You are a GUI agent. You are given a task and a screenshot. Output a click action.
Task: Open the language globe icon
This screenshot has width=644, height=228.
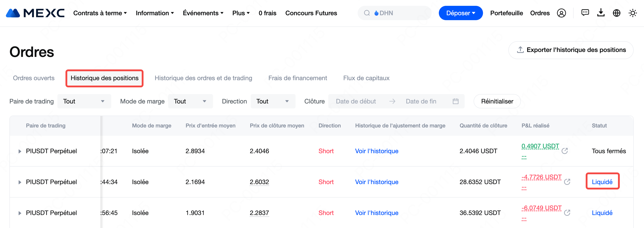click(x=616, y=13)
